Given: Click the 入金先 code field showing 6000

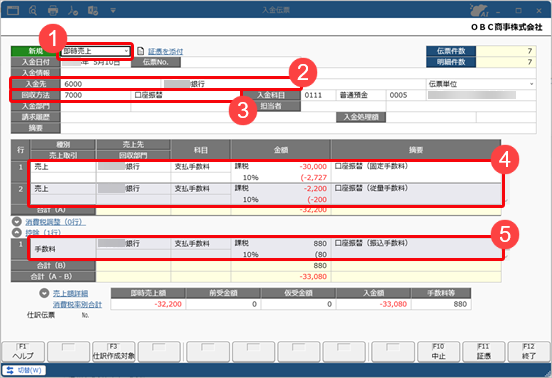Looking at the screenshot, I should (111, 84).
